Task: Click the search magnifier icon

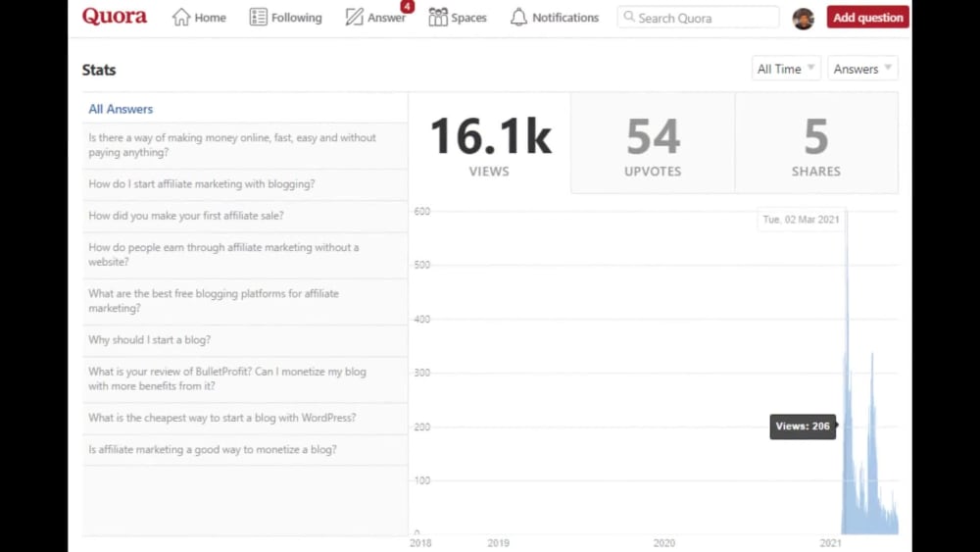Action: tap(629, 17)
